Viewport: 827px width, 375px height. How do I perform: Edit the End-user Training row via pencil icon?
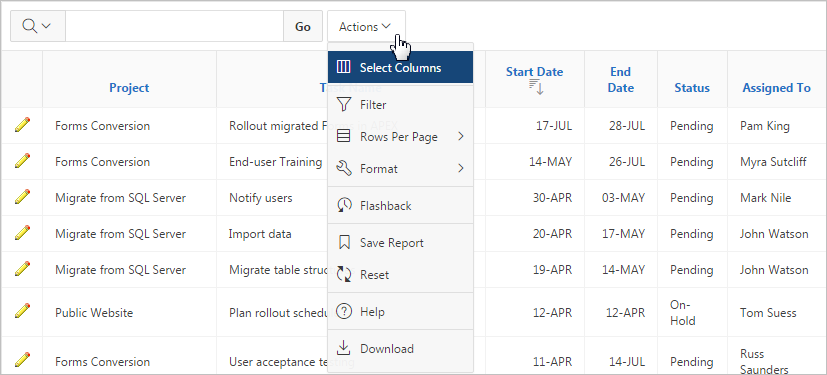[x=22, y=161]
